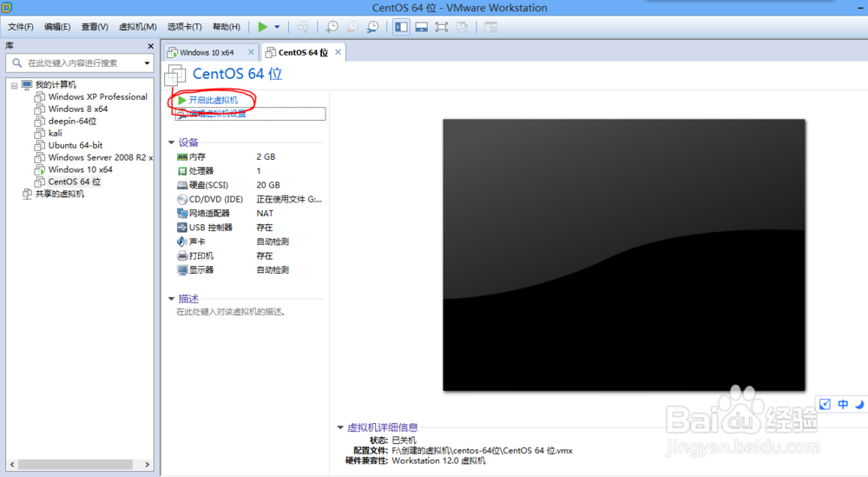Image resolution: width=868 pixels, height=477 pixels.
Task: Select Windows Server 2008 R2 in library
Action: [x=100, y=157]
